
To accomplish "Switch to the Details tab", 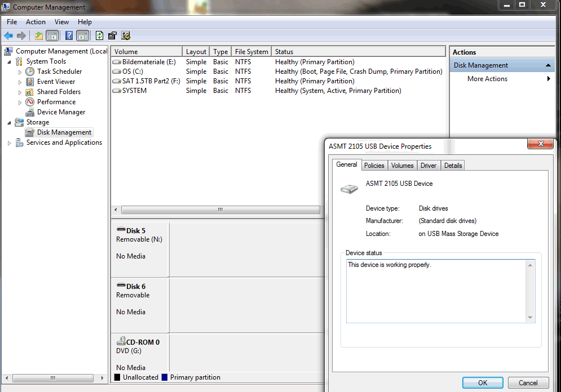I will 453,166.
